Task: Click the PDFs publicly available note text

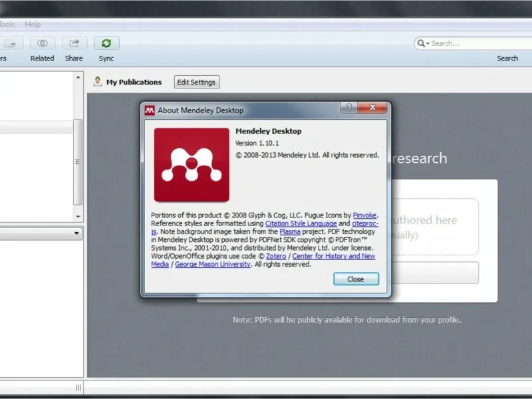Action: (346, 320)
